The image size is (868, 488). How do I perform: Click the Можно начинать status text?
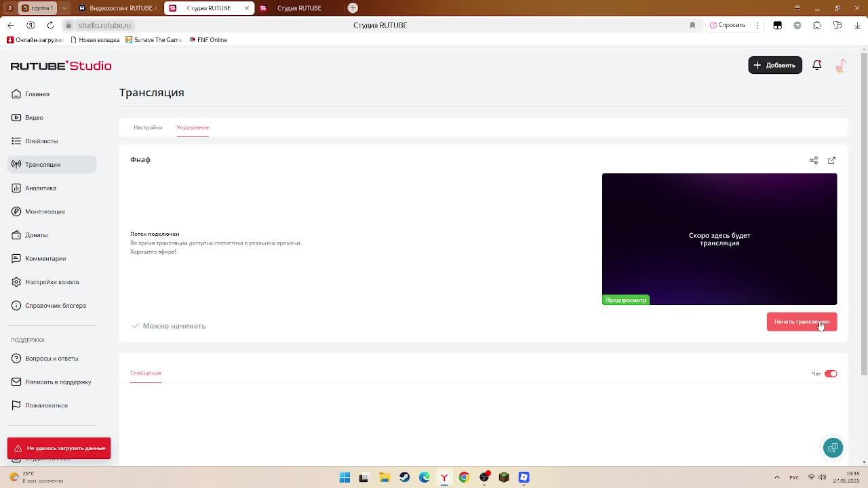[x=174, y=326]
